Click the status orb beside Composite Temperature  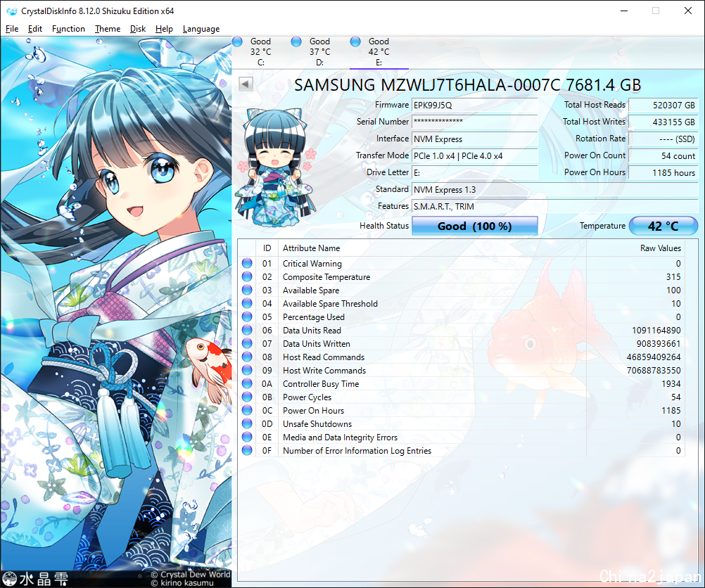(247, 277)
